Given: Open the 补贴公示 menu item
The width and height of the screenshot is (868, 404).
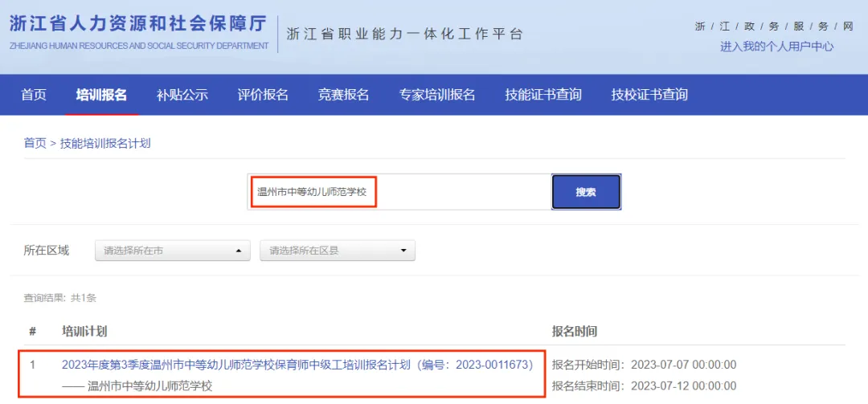Looking at the screenshot, I should (182, 95).
